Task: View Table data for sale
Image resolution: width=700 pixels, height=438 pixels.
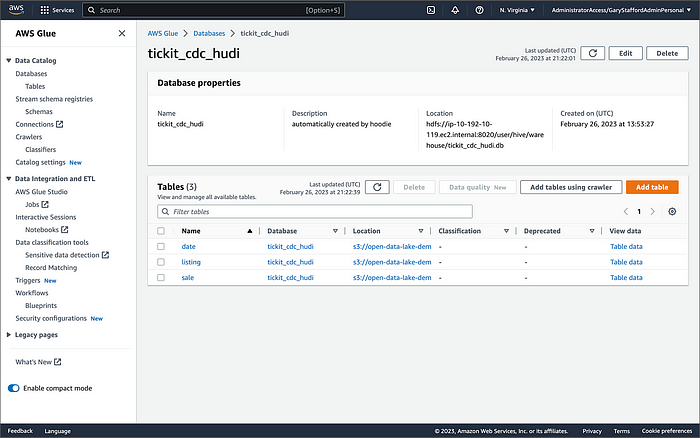Action: [x=626, y=278]
